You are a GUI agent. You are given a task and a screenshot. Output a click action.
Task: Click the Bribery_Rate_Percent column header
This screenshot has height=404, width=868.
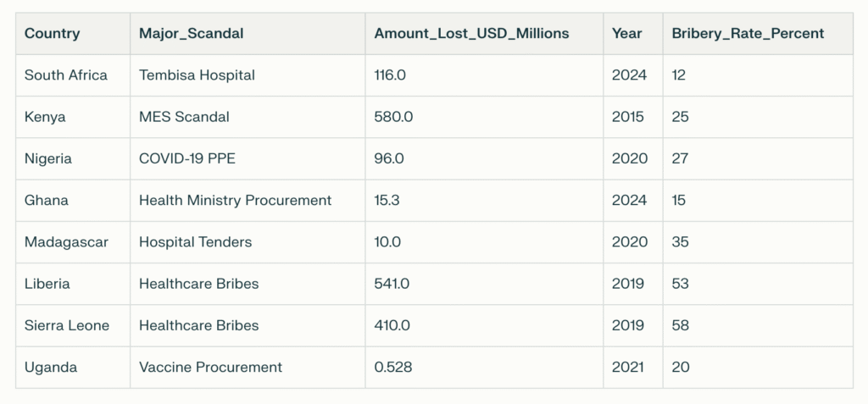point(748,34)
